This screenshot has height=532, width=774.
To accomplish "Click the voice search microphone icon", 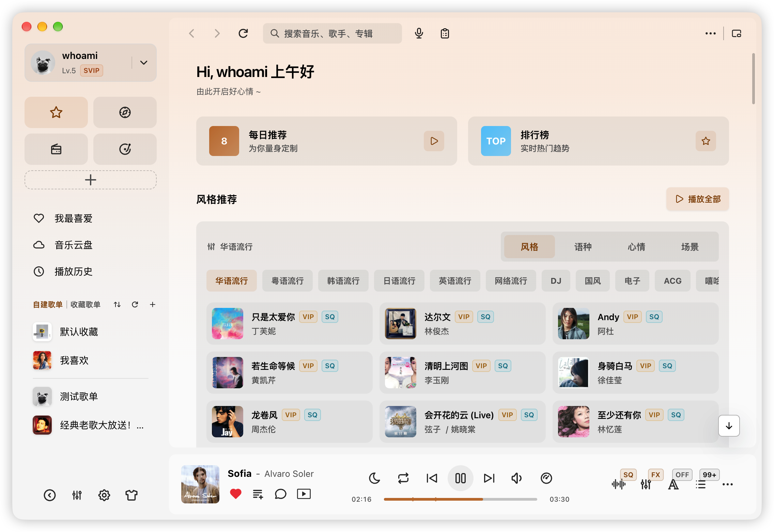I will pyautogui.click(x=419, y=33).
